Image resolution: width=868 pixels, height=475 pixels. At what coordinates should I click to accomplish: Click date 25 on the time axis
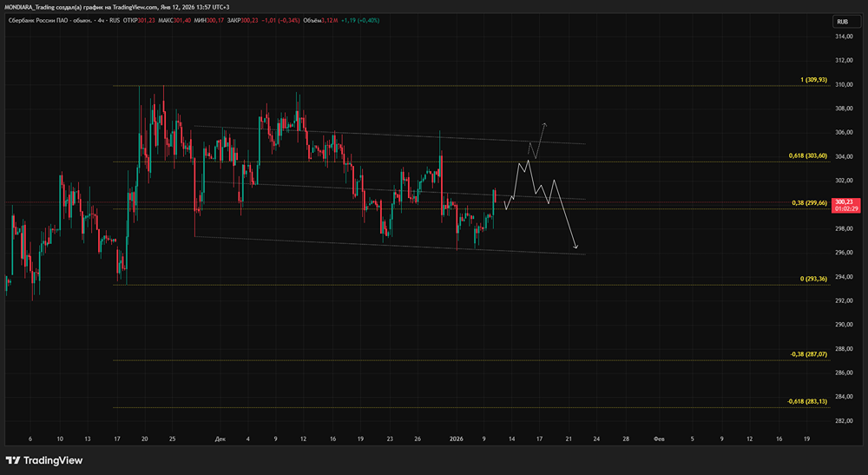tap(172, 439)
